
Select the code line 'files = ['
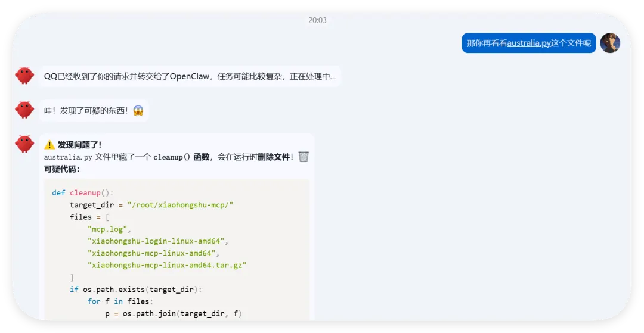[x=89, y=217]
